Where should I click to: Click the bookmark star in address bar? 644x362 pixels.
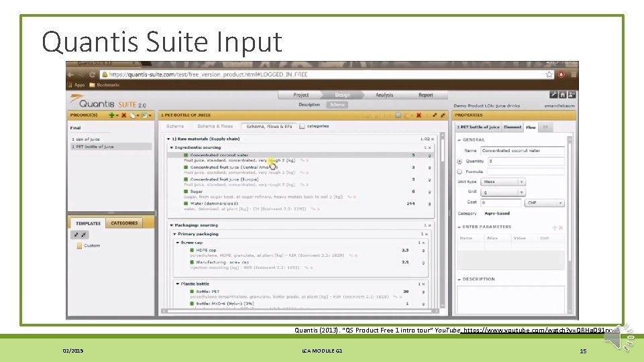point(549,74)
